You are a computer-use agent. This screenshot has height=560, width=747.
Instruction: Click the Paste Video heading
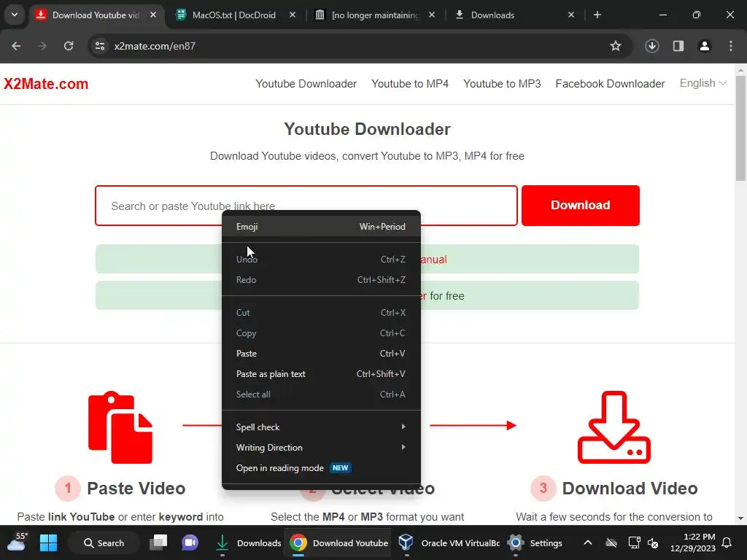coord(136,489)
